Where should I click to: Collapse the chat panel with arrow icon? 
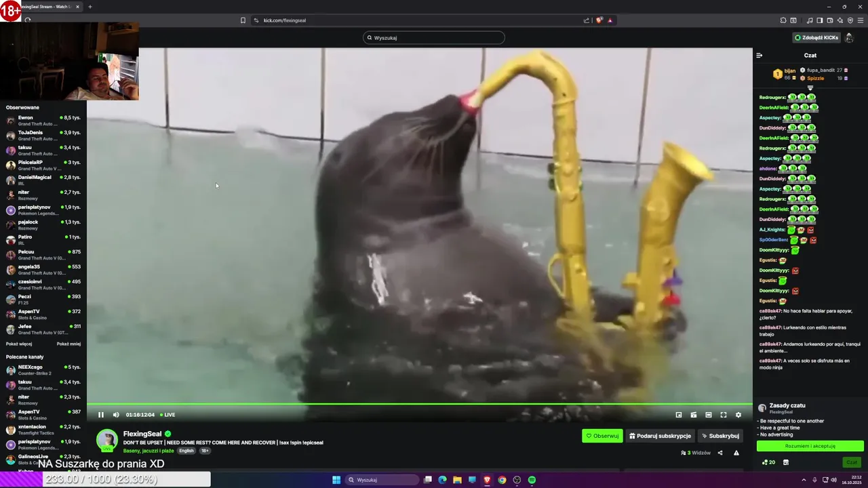tap(759, 56)
